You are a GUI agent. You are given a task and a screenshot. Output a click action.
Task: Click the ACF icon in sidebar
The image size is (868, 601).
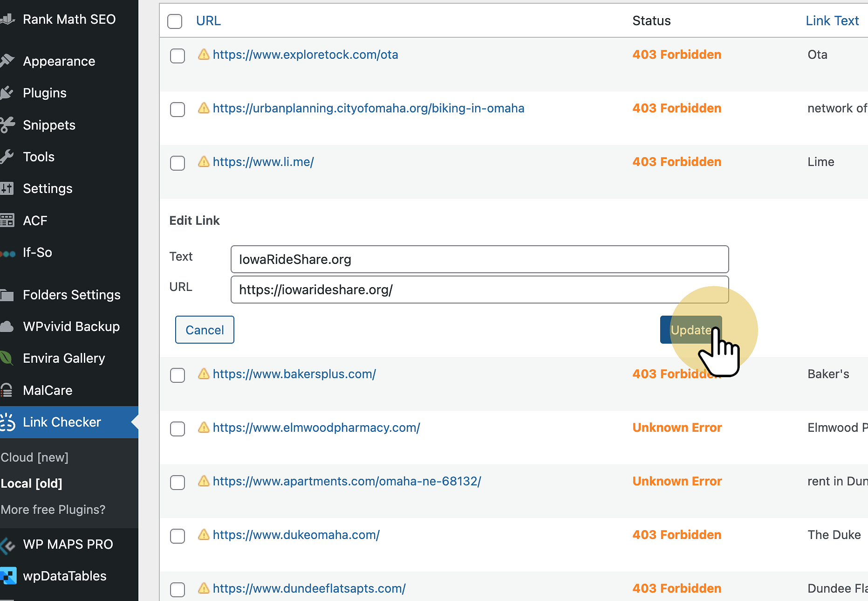pyautogui.click(x=7, y=221)
